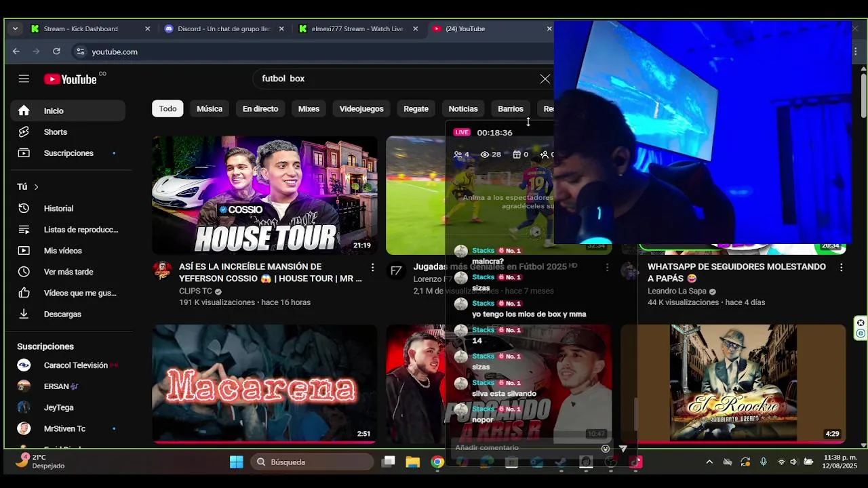Screen dimensions: 868x488
Task: Open Historial in the sidebar
Action: (68, 209)
